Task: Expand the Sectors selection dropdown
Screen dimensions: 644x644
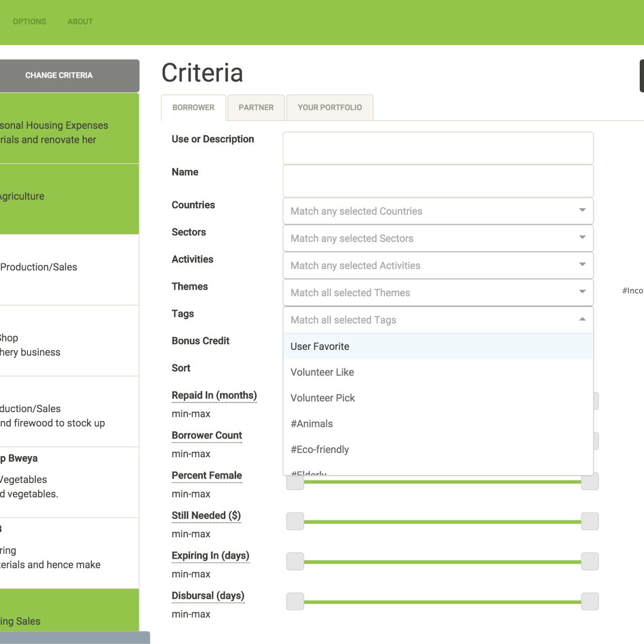Action: pos(582,238)
